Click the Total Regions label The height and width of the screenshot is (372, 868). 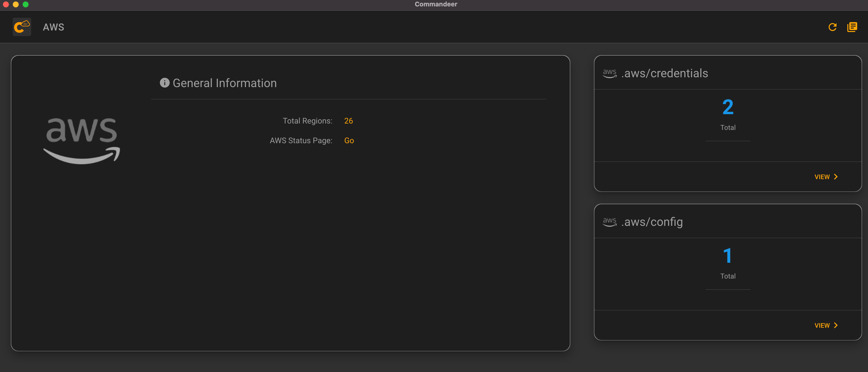[x=307, y=121]
